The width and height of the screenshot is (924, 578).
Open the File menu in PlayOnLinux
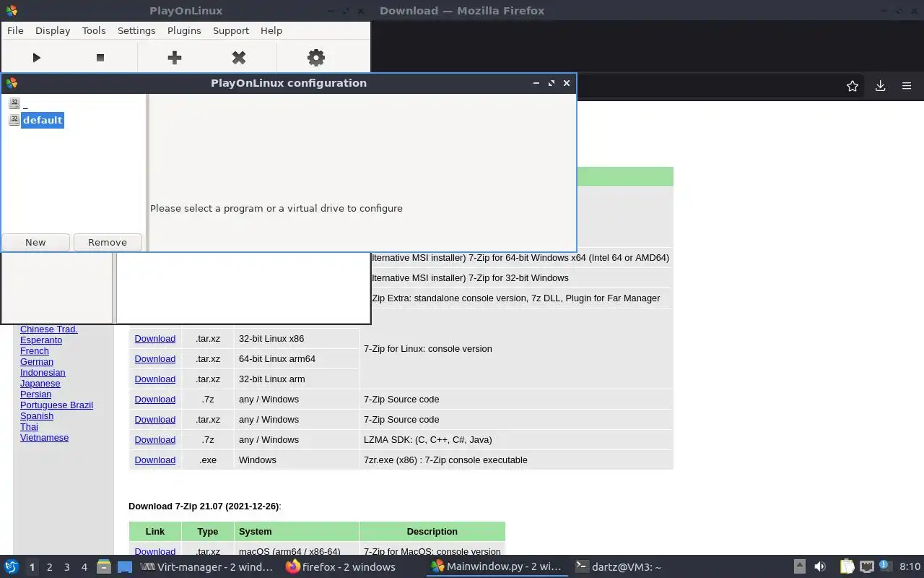[15, 30]
